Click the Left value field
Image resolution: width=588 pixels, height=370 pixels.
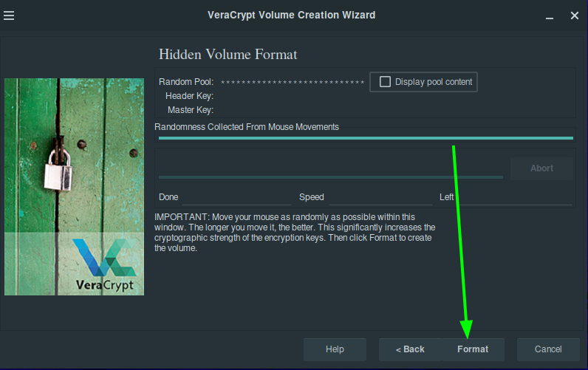tap(514, 198)
